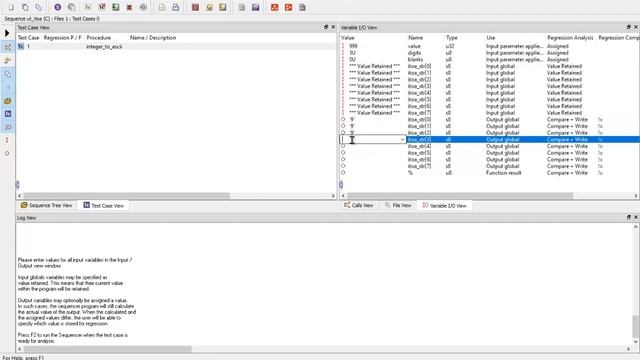Float the Test Case View panel

point(326,27)
